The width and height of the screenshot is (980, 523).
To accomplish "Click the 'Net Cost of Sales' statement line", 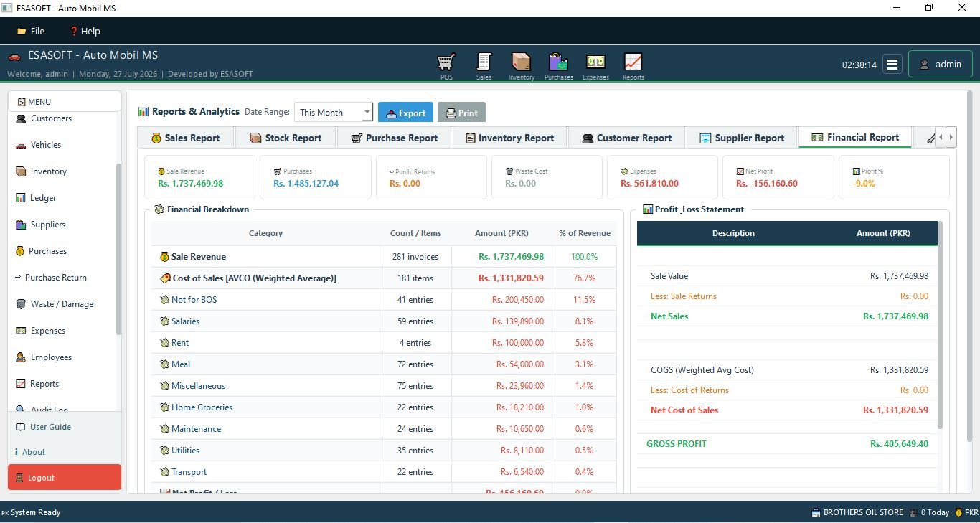I will click(787, 410).
